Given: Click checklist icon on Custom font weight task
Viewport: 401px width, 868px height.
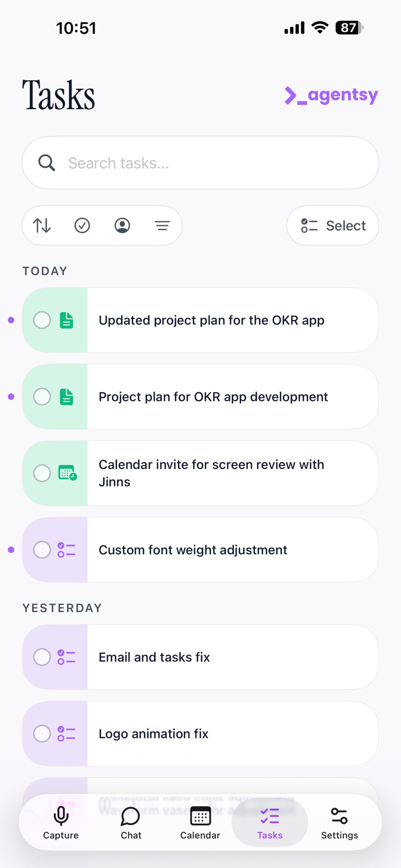Looking at the screenshot, I should coord(66,550).
